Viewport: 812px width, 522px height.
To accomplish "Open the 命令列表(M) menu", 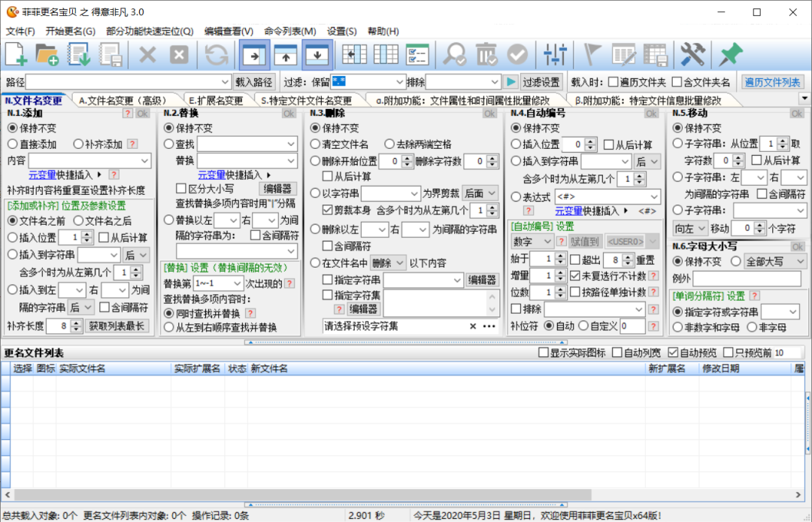I will [290, 31].
